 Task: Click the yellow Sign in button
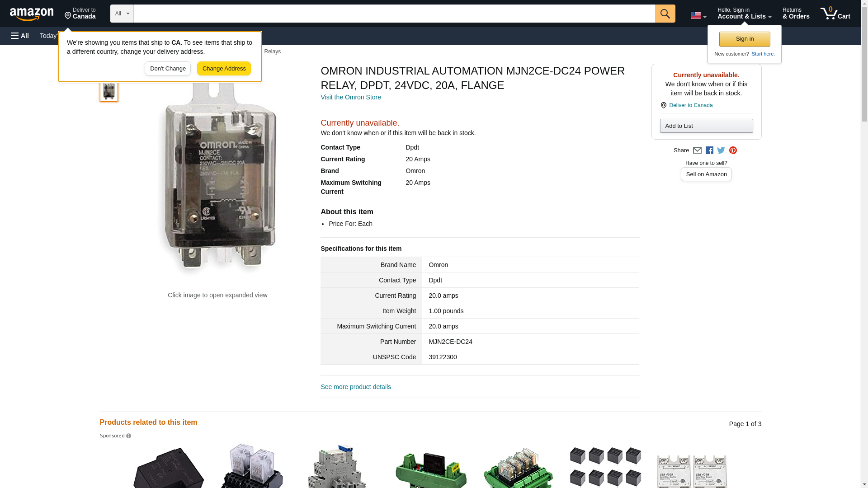(744, 39)
